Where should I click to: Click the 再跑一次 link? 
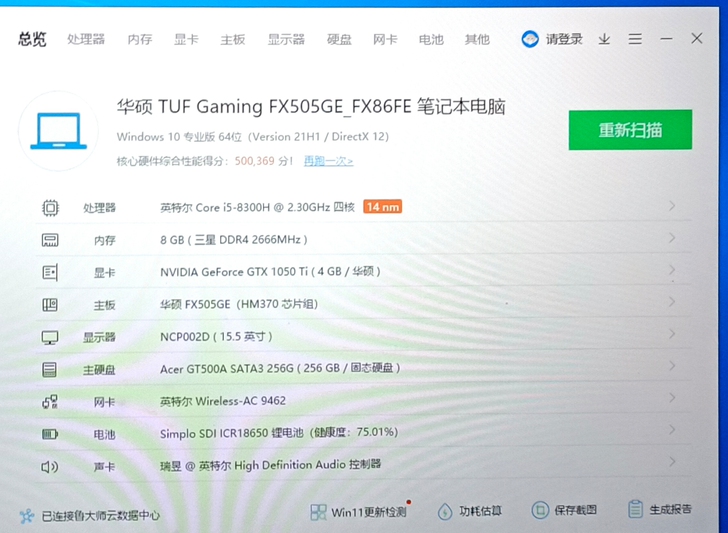[x=328, y=161]
